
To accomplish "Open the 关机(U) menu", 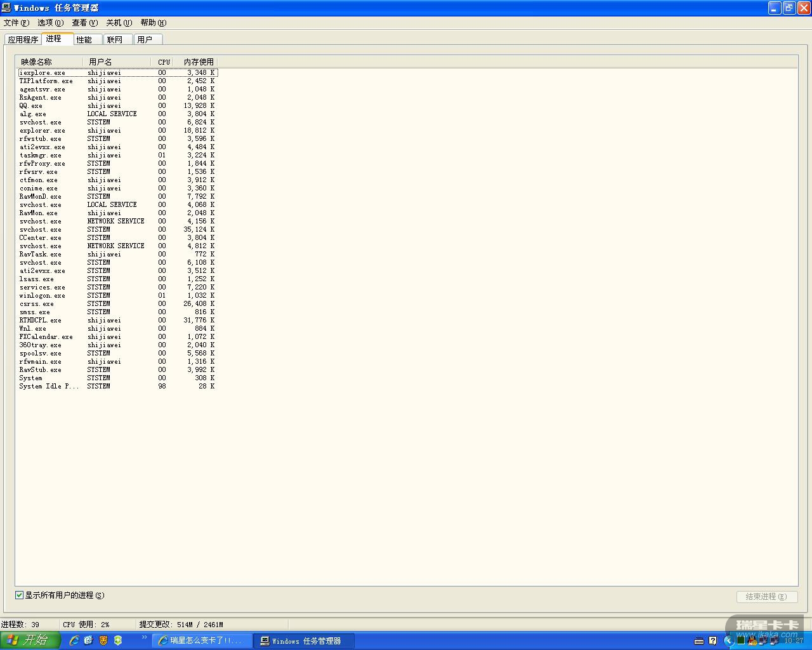I will [x=119, y=23].
